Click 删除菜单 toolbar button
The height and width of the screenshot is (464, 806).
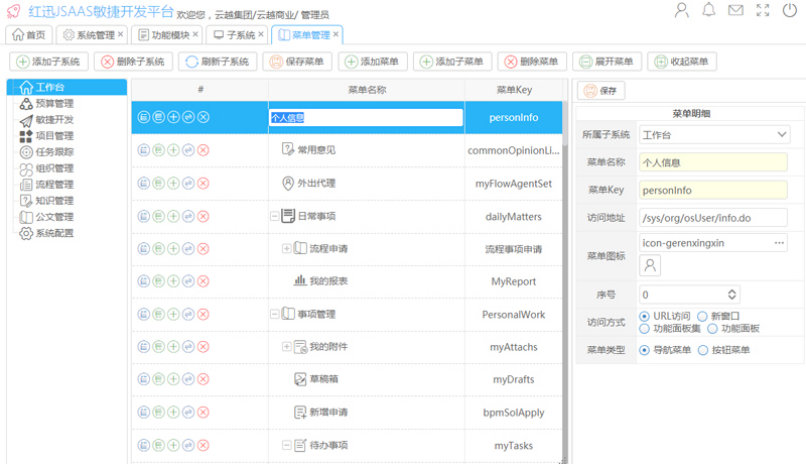point(532,62)
